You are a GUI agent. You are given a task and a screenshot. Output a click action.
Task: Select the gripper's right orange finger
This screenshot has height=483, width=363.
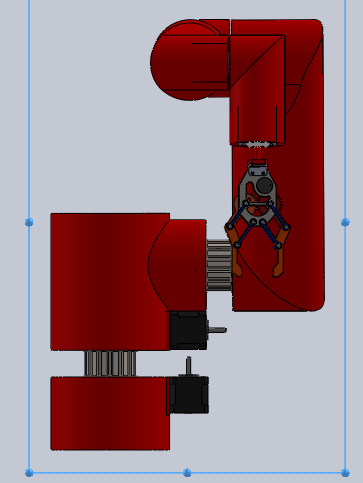281,253
